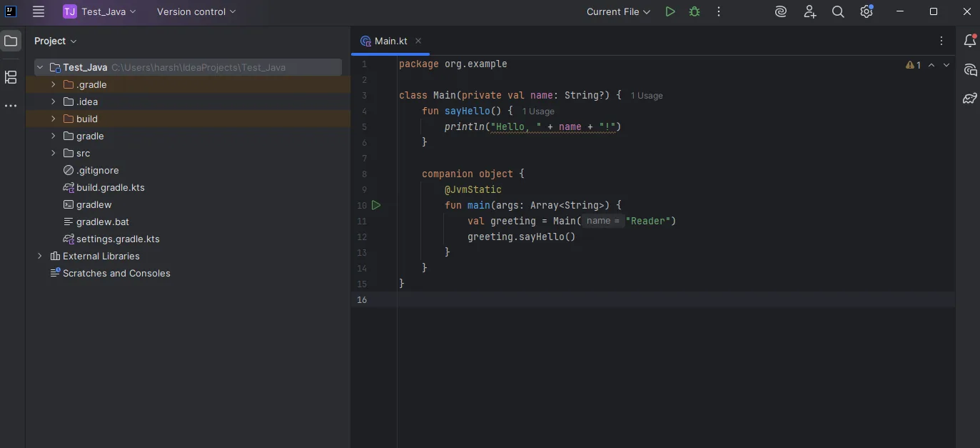Show more tool windows ellipsis icon

click(11, 106)
